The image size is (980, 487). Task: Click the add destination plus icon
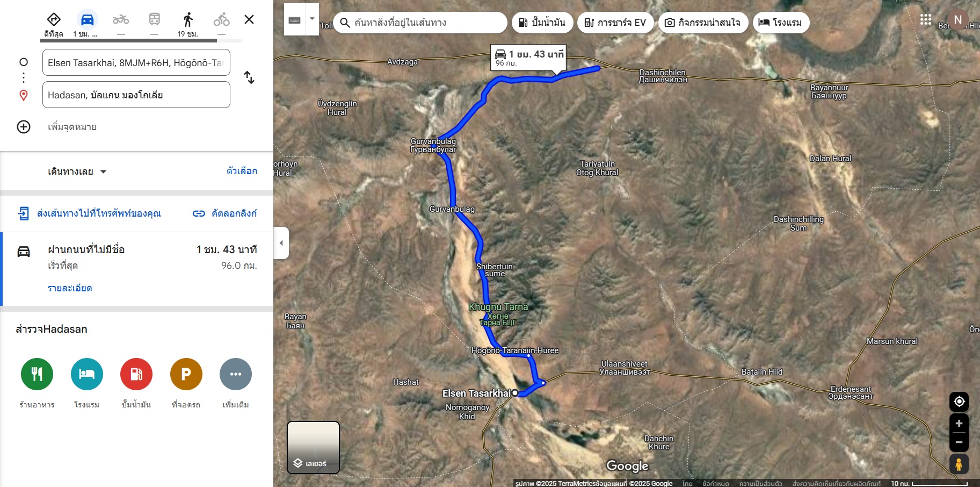[x=24, y=127]
